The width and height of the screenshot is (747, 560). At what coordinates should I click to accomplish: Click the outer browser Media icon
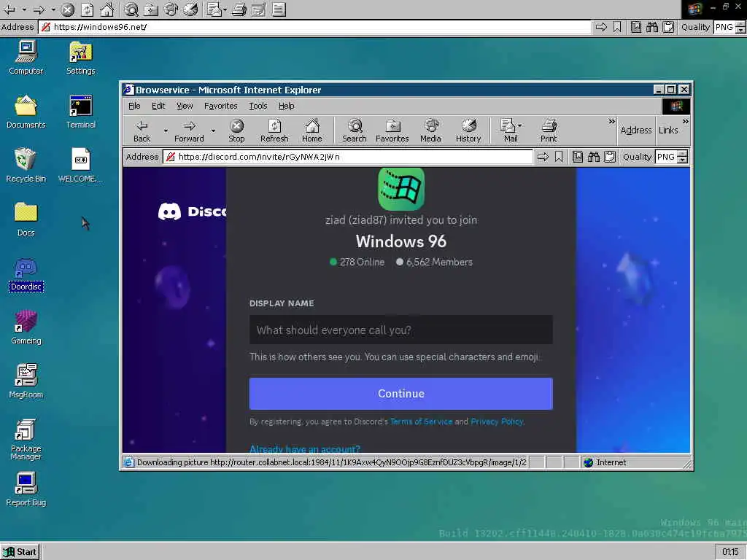click(x=171, y=9)
